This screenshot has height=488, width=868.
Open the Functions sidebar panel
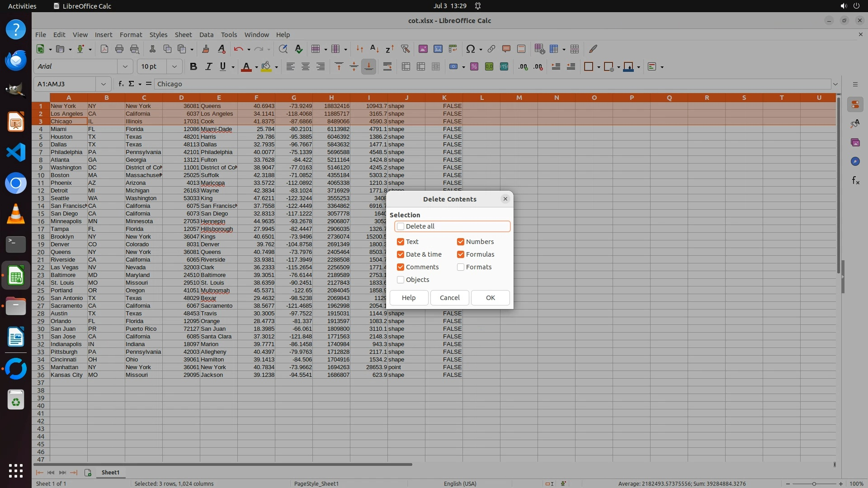(855, 181)
